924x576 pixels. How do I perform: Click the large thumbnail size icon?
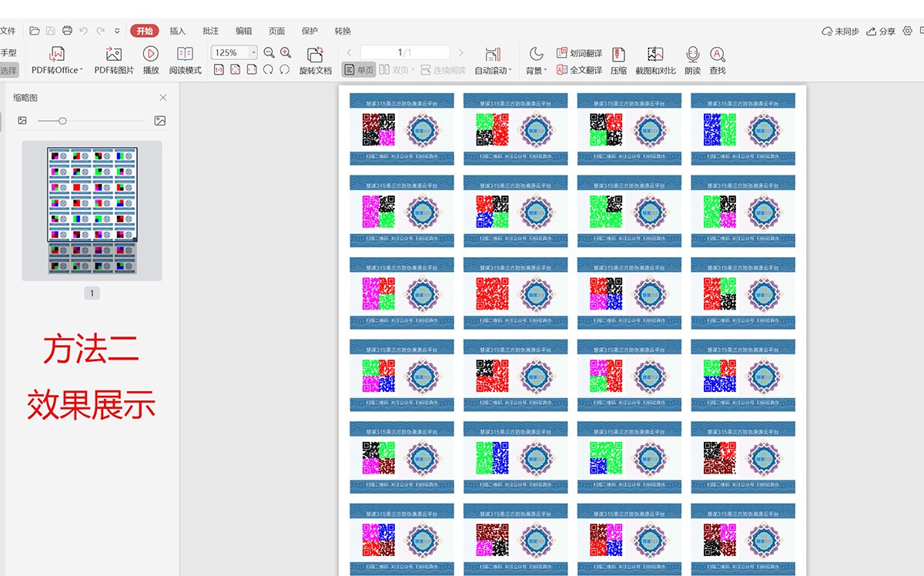click(x=160, y=121)
